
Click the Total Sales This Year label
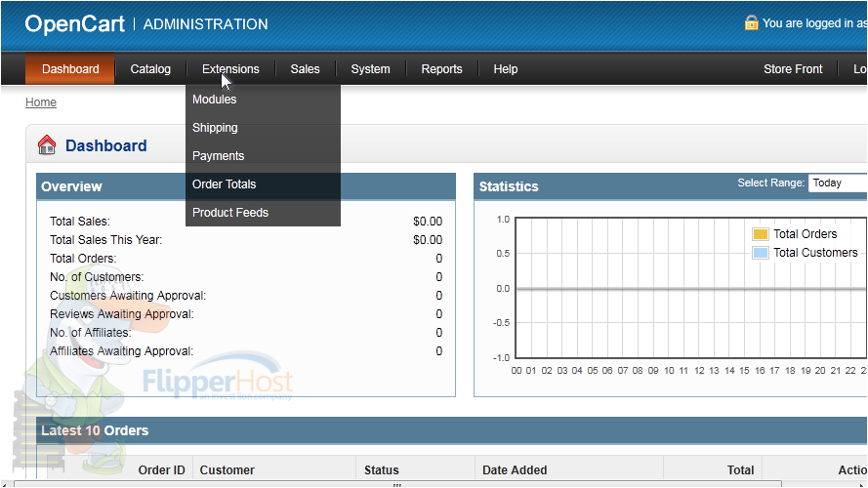[x=105, y=240]
